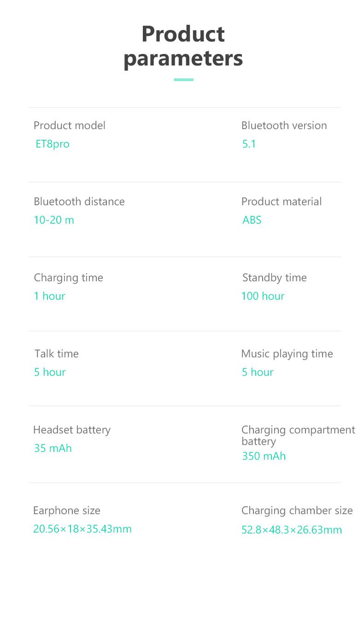Click the 1 hour charging time value
This screenshot has width=364, height=622.
click(50, 296)
